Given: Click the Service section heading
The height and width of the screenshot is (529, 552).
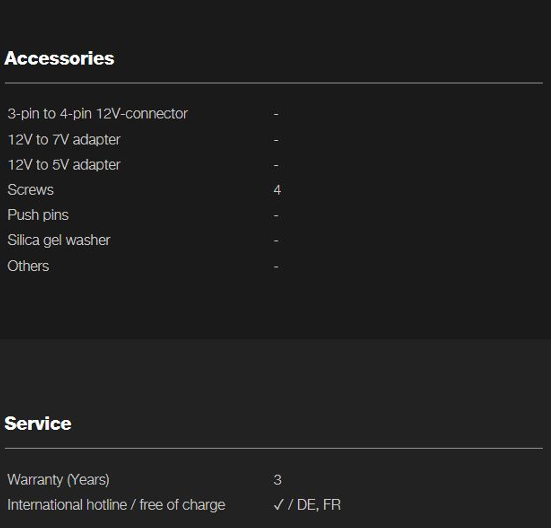Looking at the screenshot, I should pyautogui.click(x=38, y=423).
